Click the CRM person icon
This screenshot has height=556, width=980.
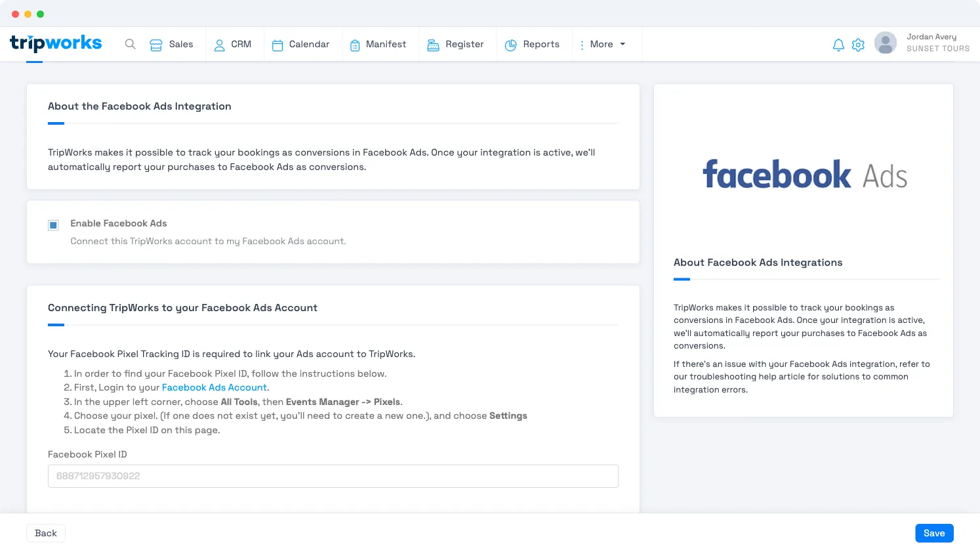coord(220,45)
